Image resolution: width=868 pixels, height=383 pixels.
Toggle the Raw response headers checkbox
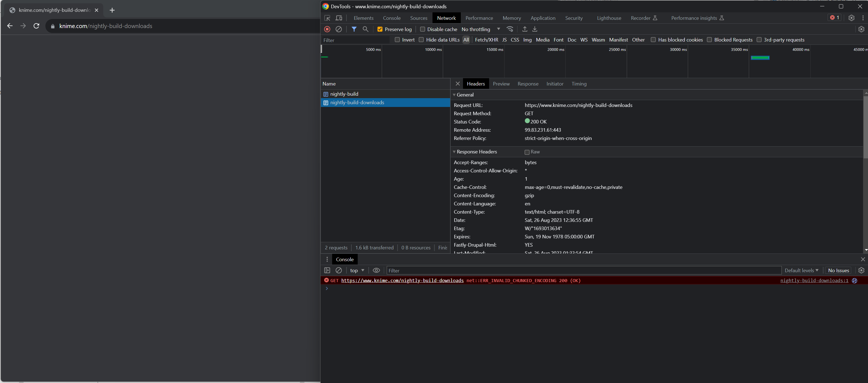pos(527,152)
